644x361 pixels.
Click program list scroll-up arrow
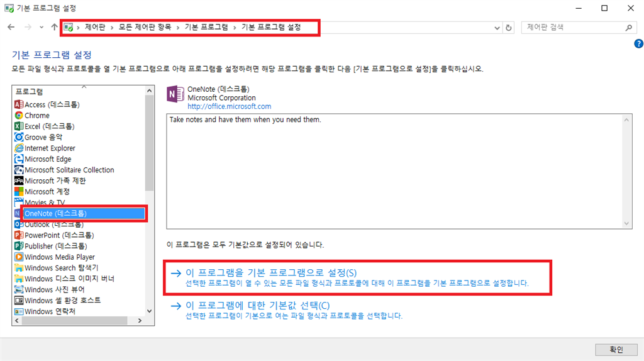(x=149, y=91)
